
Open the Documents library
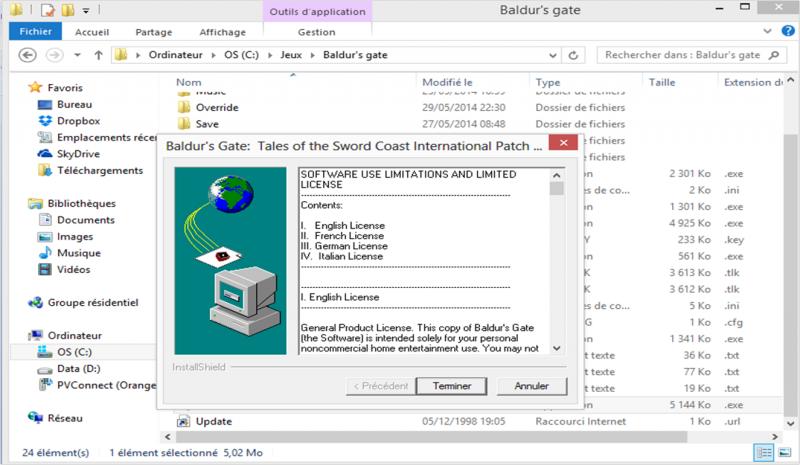coord(86,219)
